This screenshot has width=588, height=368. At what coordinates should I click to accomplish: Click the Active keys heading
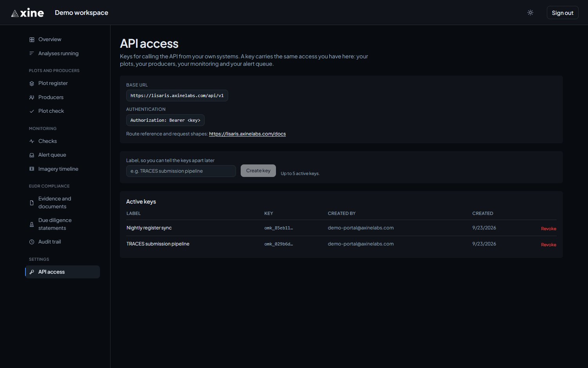click(x=141, y=202)
